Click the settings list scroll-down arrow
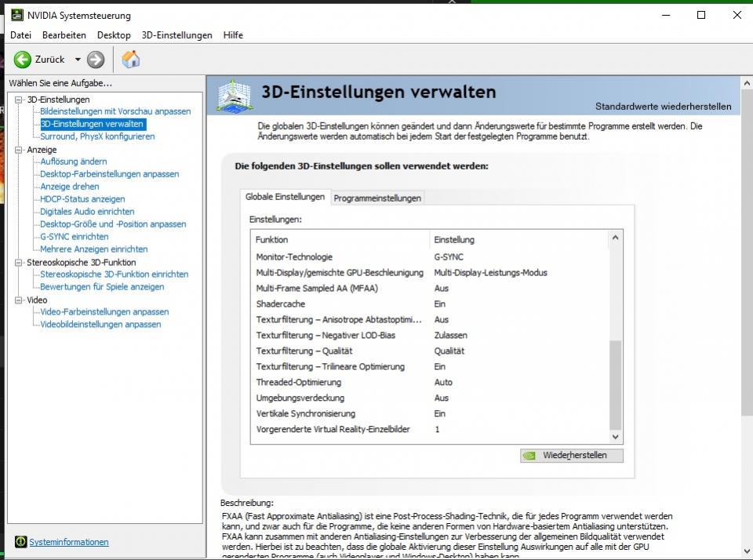This screenshot has height=560, width=753. 615,437
